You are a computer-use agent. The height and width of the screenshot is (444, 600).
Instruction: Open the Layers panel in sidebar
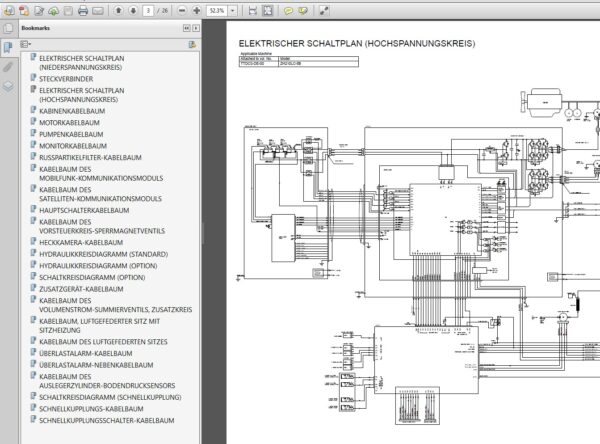tap(8, 87)
